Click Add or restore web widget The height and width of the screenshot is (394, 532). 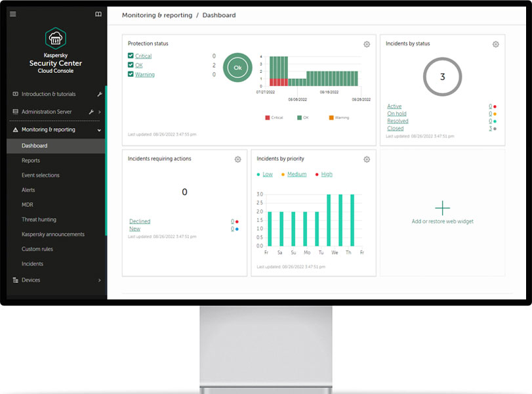pyautogui.click(x=442, y=221)
